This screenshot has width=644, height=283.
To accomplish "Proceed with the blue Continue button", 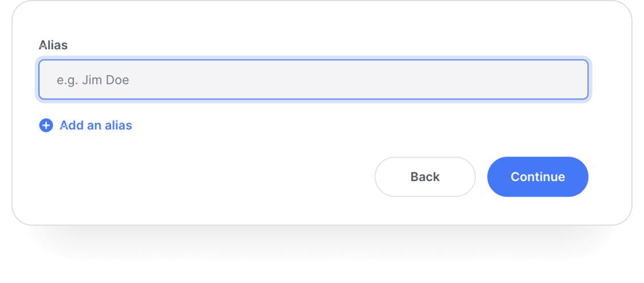I will 537,176.
